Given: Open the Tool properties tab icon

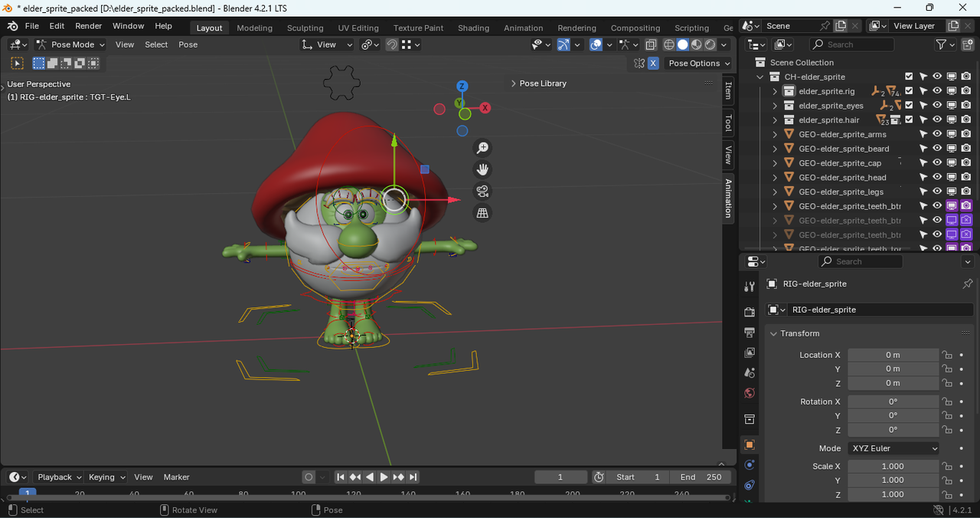Looking at the screenshot, I should click(x=750, y=287).
